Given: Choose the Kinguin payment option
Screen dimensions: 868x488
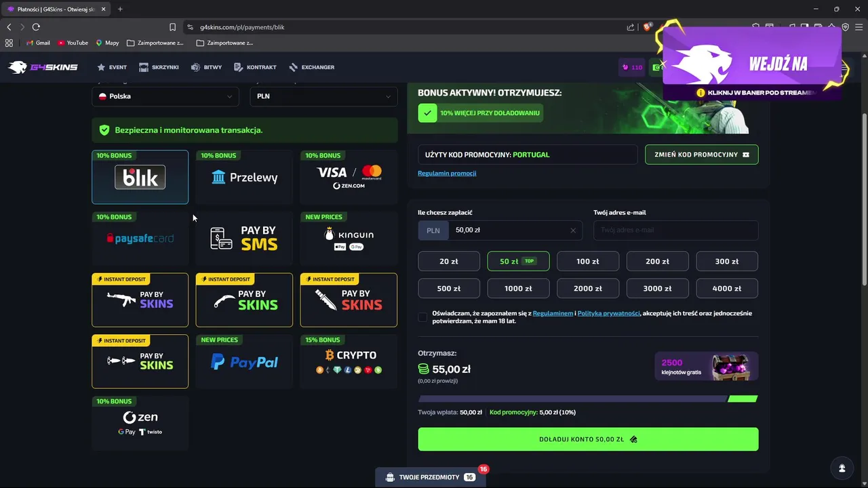Looking at the screenshot, I should click(x=349, y=239).
